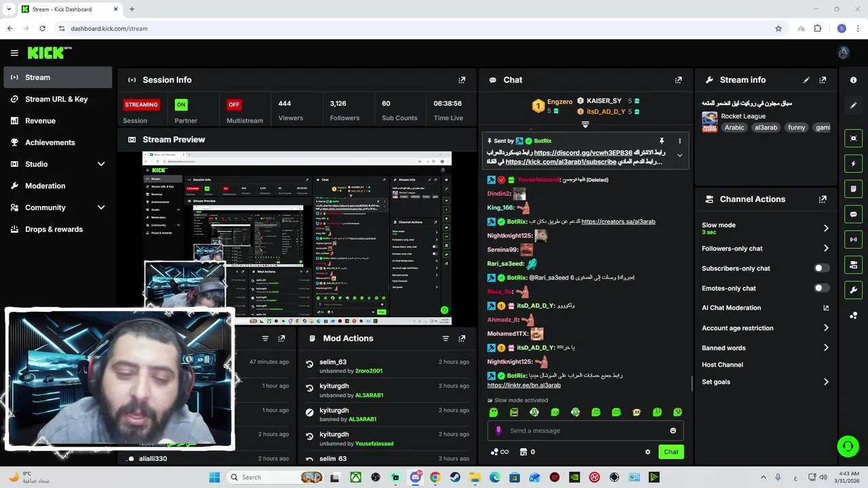Toggle Stream Preview panel from right sidebar
This screenshot has height=488, width=868.
tap(853, 138)
